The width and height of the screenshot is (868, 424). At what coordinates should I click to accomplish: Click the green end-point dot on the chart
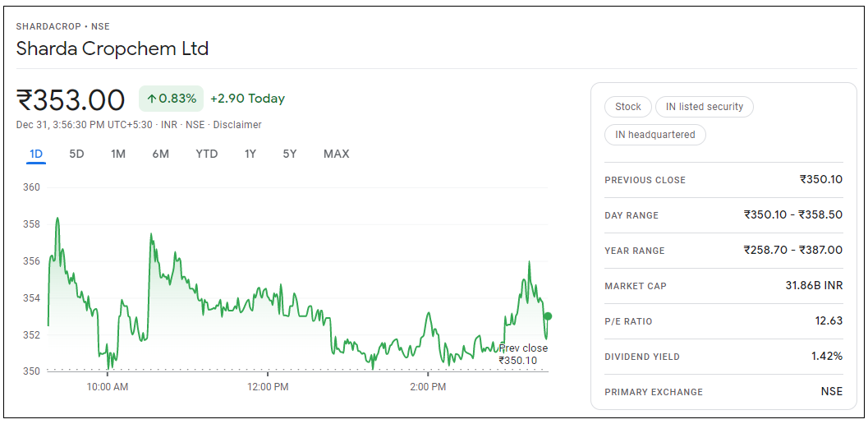coord(548,316)
